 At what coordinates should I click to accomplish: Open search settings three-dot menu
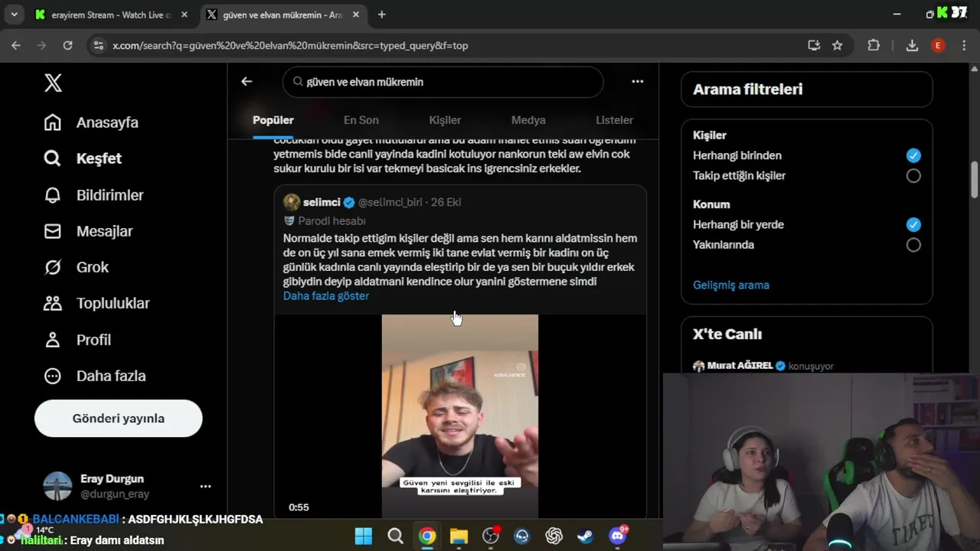[x=637, y=82]
